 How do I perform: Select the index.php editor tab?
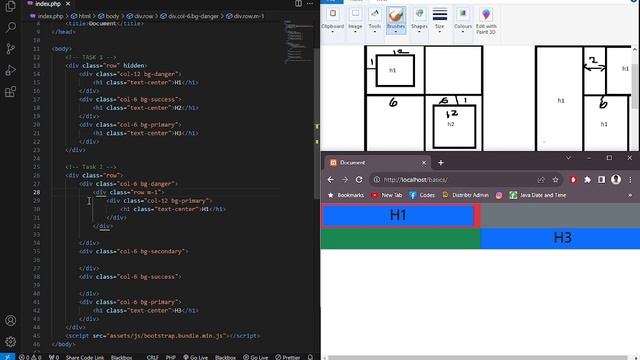tap(48, 4)
